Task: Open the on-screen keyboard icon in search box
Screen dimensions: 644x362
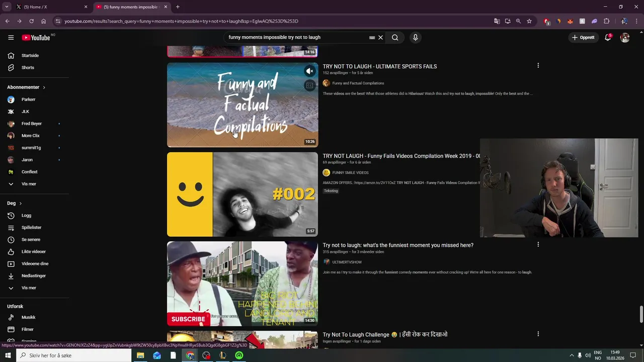Action: (372, 37)
